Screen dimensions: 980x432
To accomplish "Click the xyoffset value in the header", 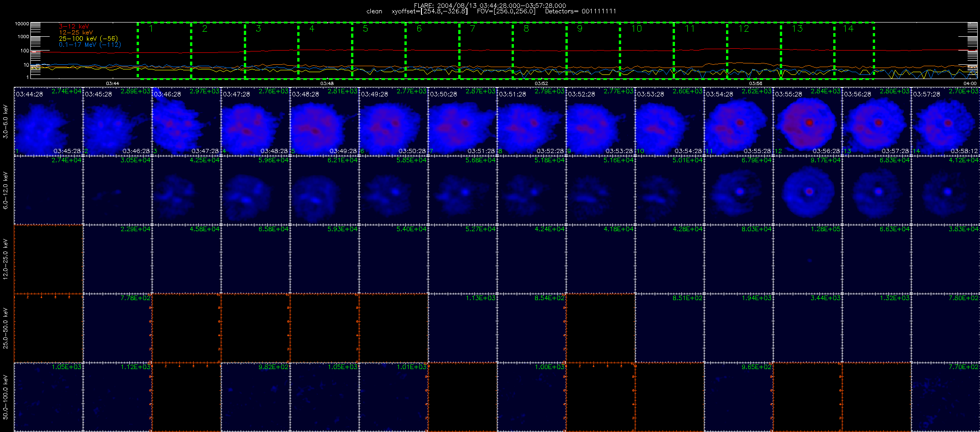I will (x=430, y=11).
